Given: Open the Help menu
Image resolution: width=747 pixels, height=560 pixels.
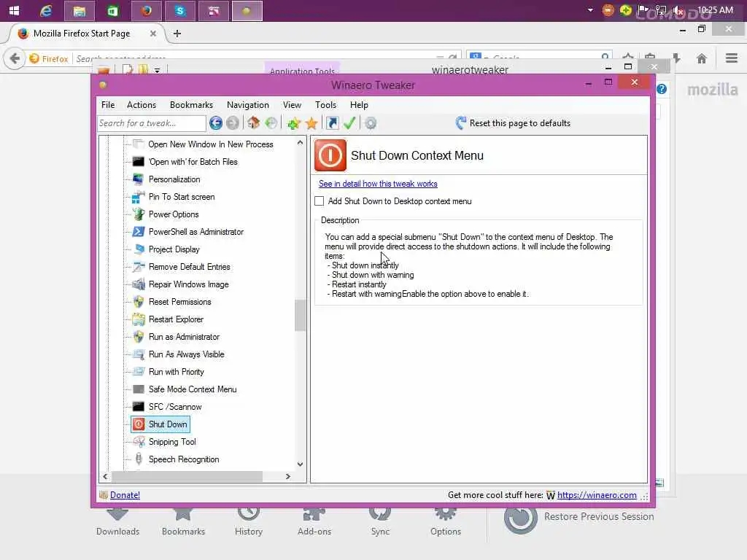Looking at the screenshot, I should [359, 105].
